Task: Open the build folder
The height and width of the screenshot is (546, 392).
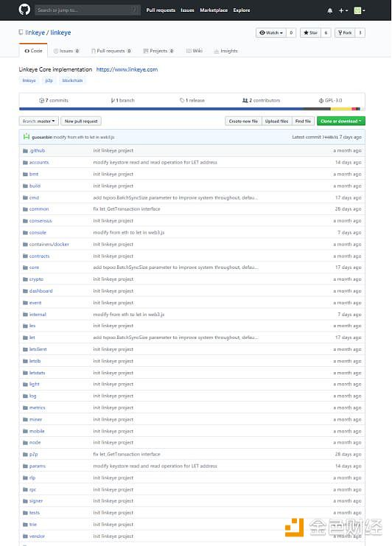Action: [35, 186]
